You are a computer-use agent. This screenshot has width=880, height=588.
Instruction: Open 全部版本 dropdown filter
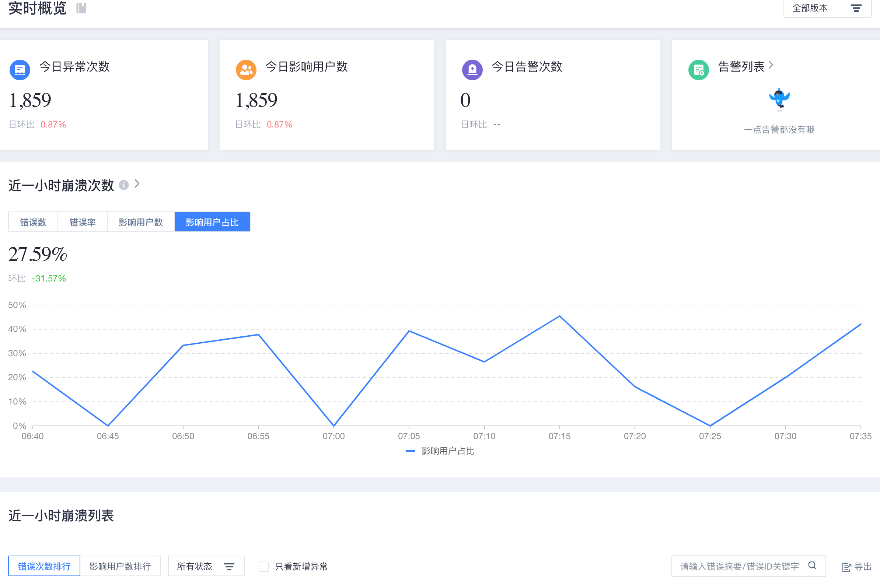pos(827,8)
